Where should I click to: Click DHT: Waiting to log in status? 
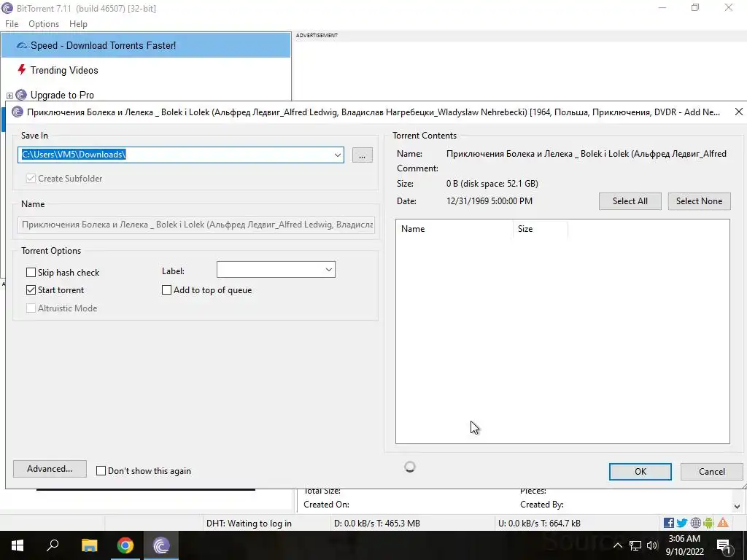click(249, 524)
